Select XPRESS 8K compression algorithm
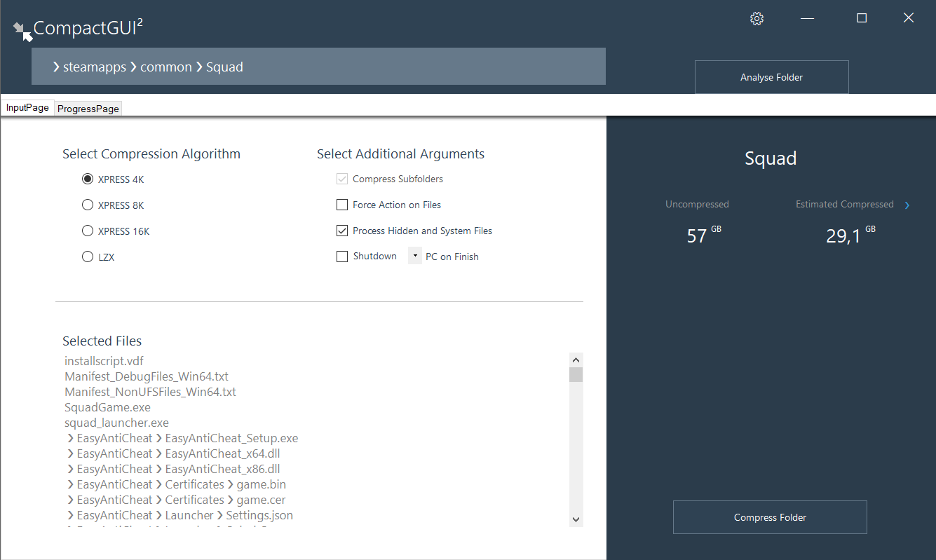 88,205
